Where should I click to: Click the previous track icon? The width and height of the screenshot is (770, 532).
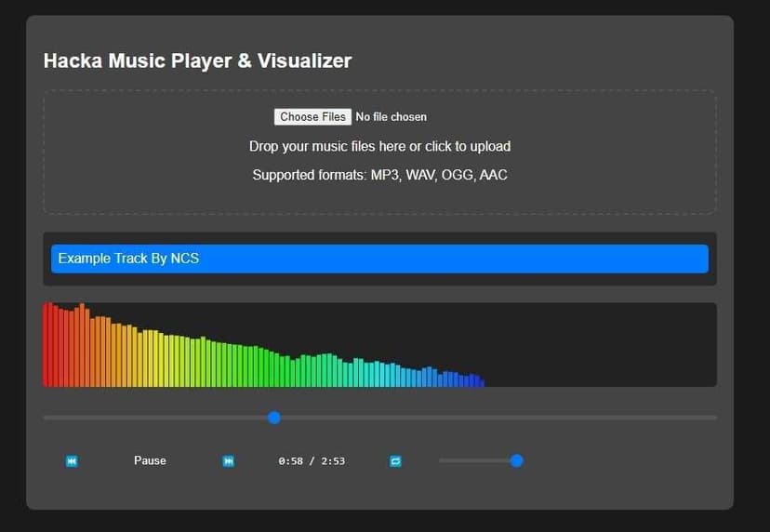(72, 461)
